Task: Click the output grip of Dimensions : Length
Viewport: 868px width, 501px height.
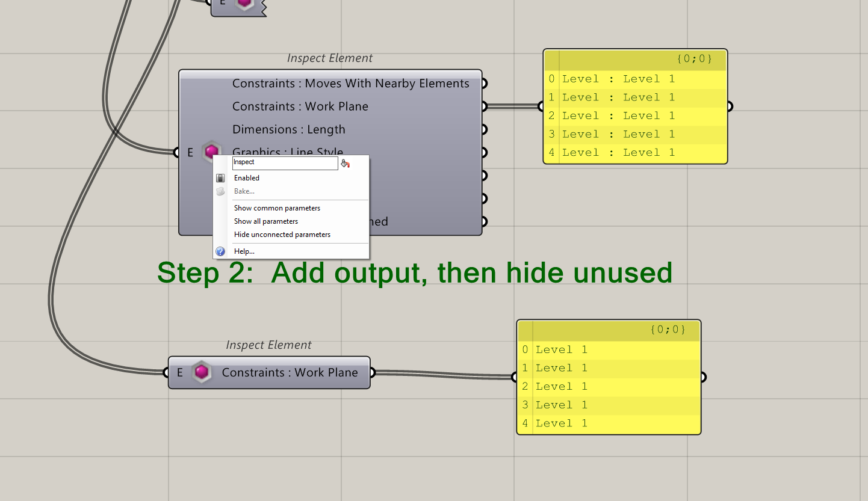Action: click(483, 129)
